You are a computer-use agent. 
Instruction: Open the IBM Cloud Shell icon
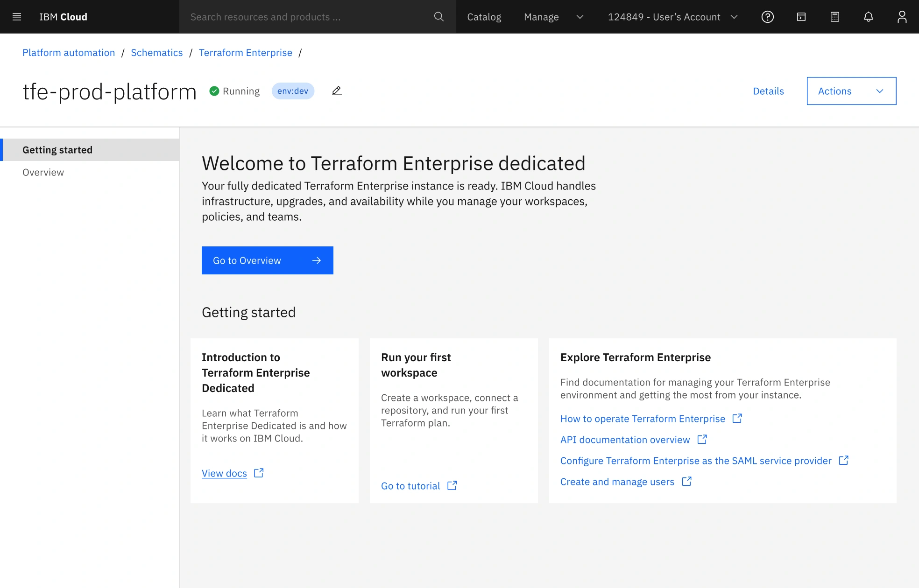coord(801,17)
